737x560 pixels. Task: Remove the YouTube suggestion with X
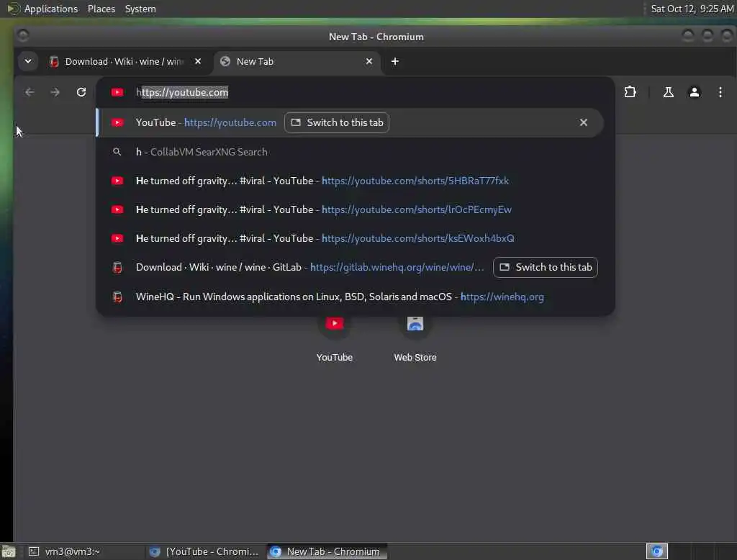coord(583,122)
